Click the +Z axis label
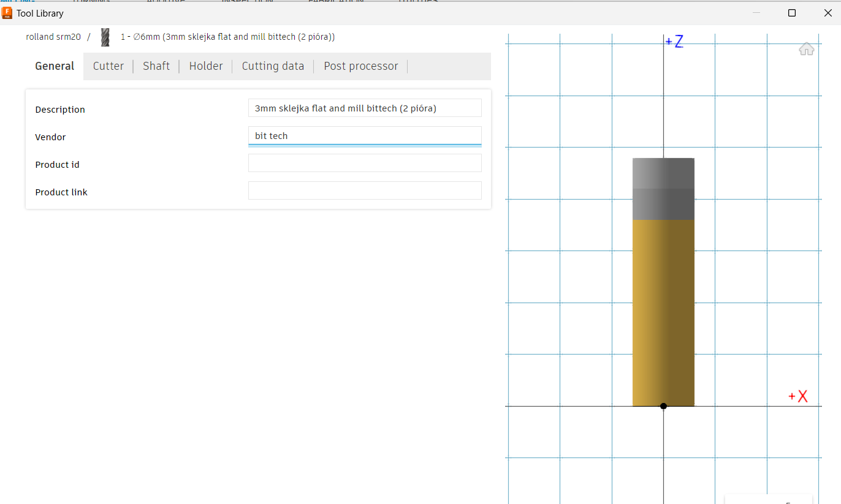841x504 pixels. [674, 42]
